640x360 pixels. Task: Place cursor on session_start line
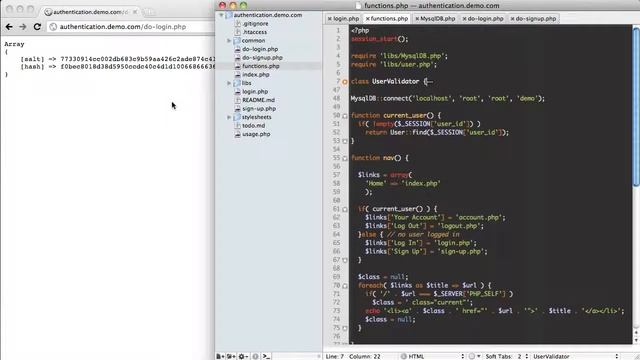click(380, 39)
